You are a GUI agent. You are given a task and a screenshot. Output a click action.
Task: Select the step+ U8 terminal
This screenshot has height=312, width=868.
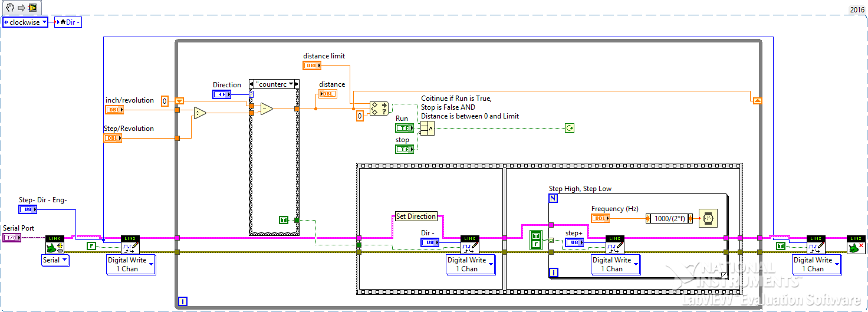click(574, 242)
